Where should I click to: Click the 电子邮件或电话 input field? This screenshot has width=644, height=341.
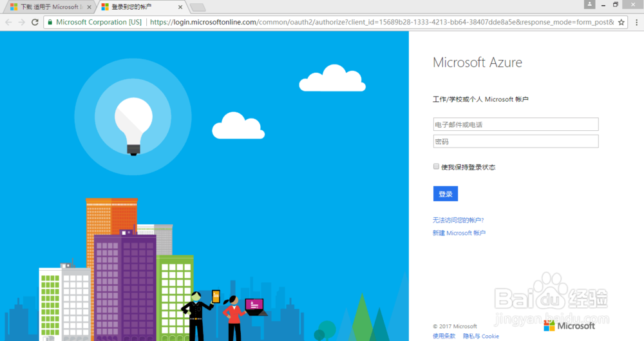point(516,124)
